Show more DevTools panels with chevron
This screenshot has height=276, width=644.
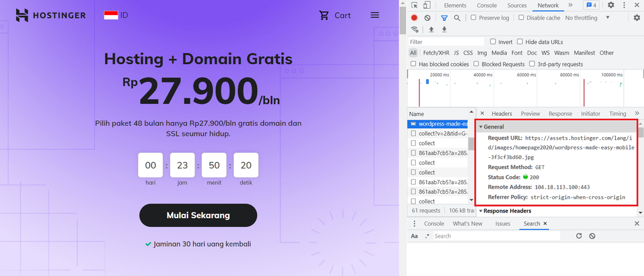click(x=570, y=5)
